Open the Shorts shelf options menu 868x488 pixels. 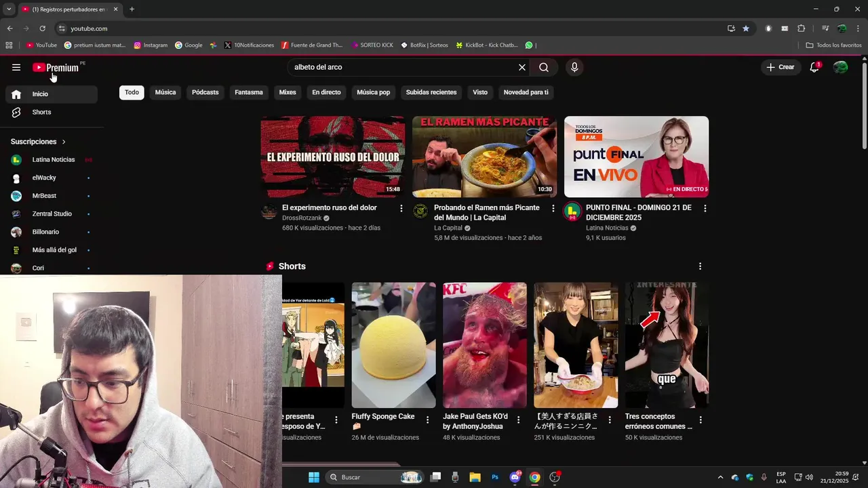click(701, 266)
